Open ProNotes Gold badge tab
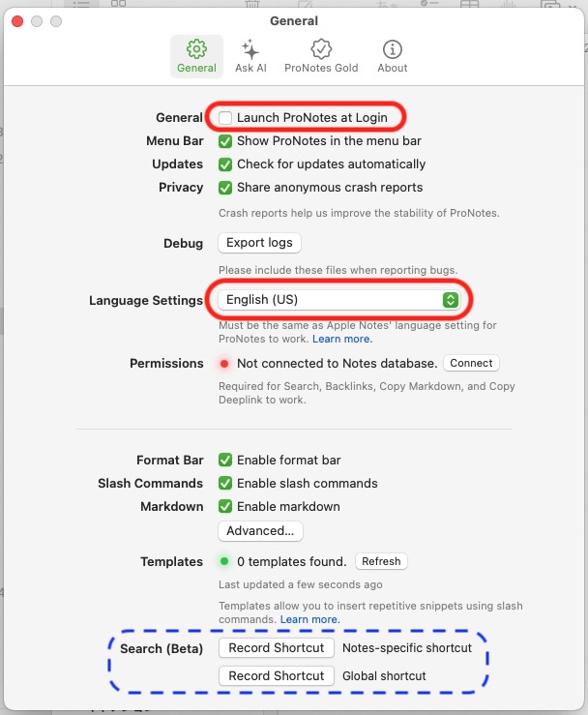Viewport: 588px width, 715px height. coord(321,56)
